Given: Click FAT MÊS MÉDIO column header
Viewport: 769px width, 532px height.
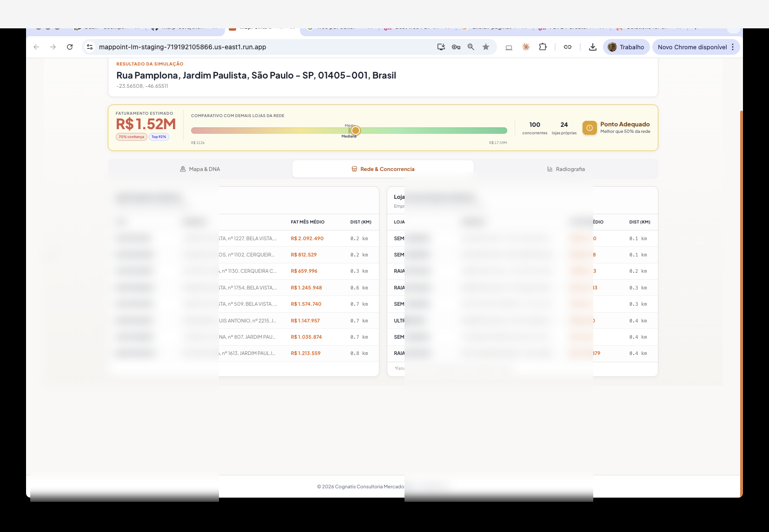Looking at the screenshot, I should (x=308, y=222).
